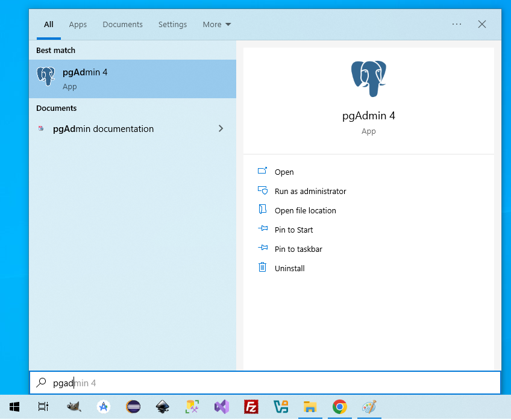Select the Settings filter tab
The height and width of the screenshot is (420, 511).
[172, 25]
